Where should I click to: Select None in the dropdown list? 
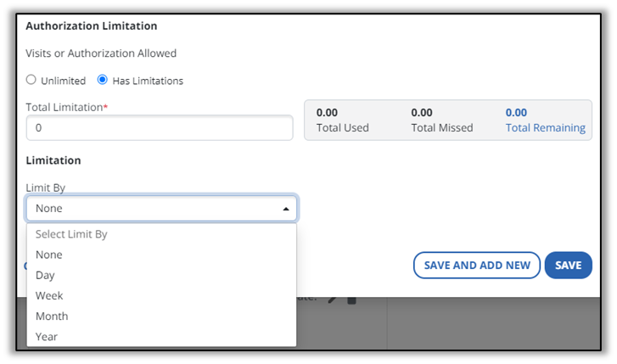[x=48, y=255]
